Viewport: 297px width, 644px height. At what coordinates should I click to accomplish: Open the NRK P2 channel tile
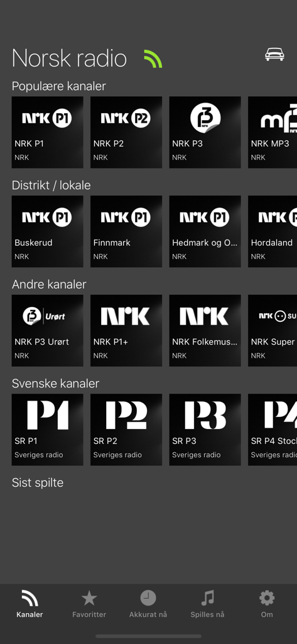tap(126, 132)
